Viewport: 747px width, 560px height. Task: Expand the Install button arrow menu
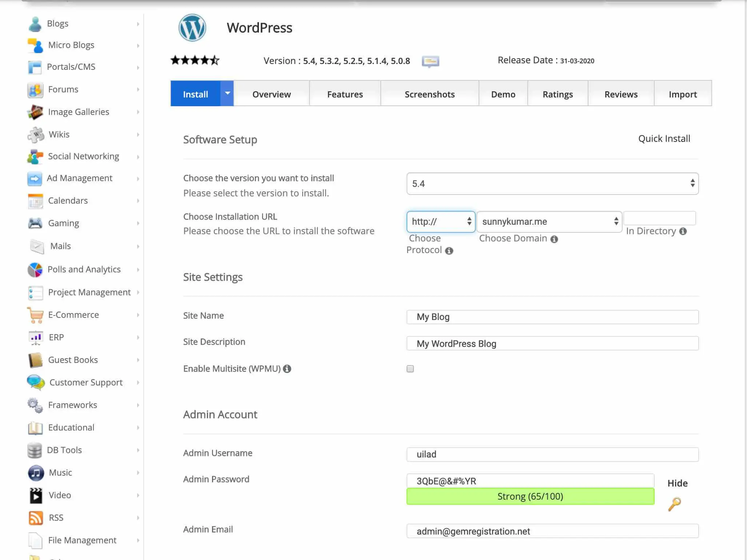click(x=227, y=93)
